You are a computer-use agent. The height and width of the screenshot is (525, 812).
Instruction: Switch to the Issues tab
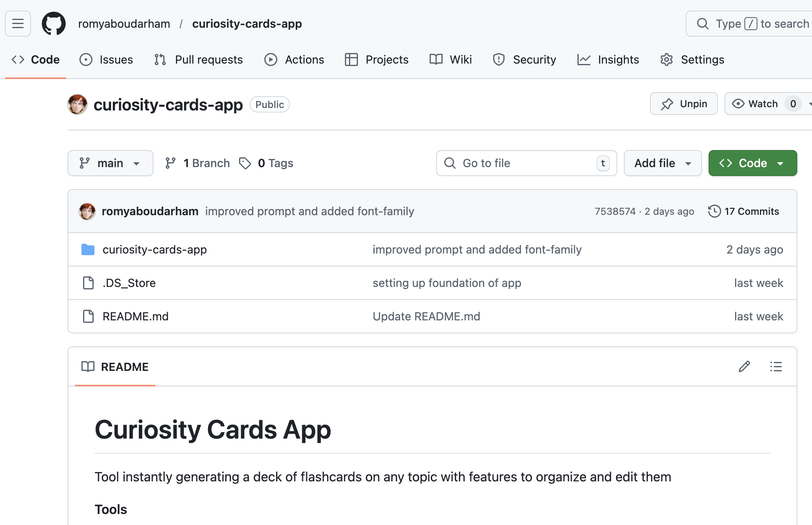point(106,60)
